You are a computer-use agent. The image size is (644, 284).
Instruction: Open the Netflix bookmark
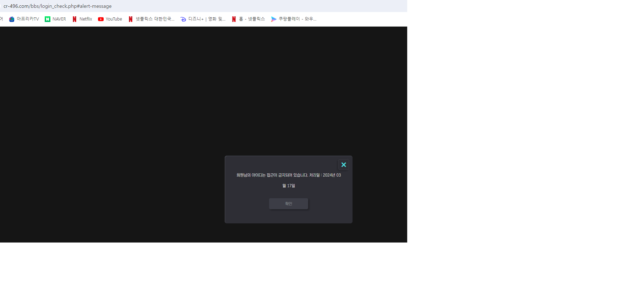pos(82,19)
